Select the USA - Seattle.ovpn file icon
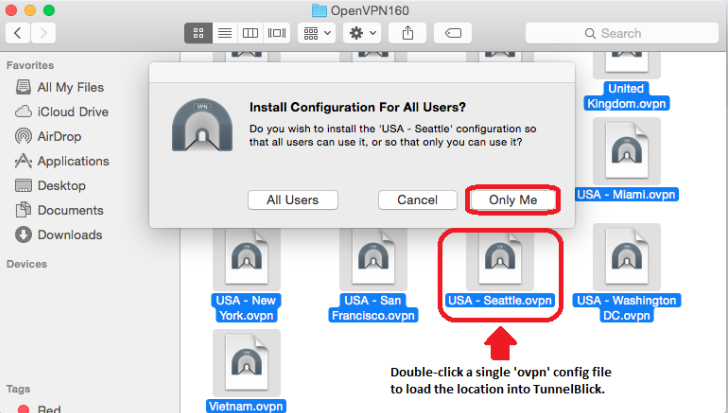This screenshot has width=728, height=413. 500,260
